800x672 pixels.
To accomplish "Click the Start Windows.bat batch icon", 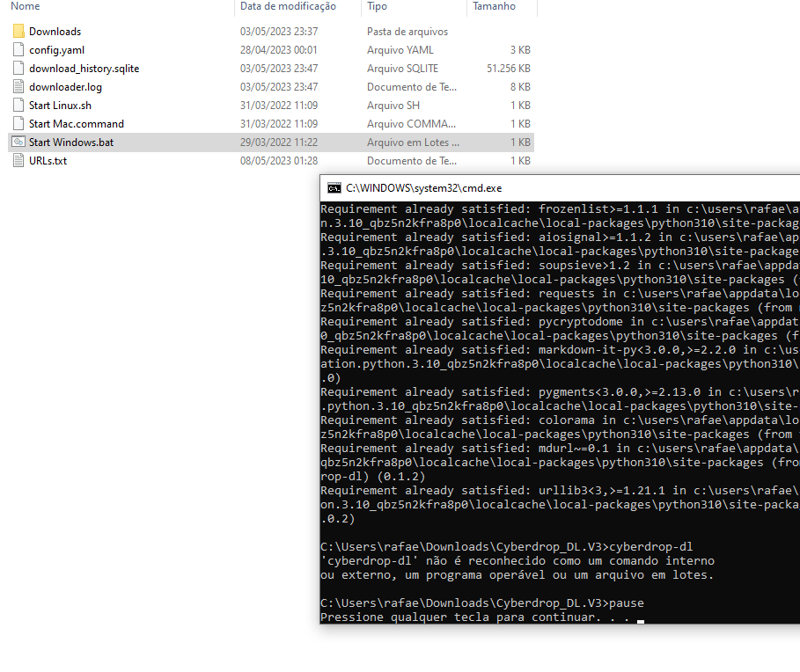I will pos(18,142).
